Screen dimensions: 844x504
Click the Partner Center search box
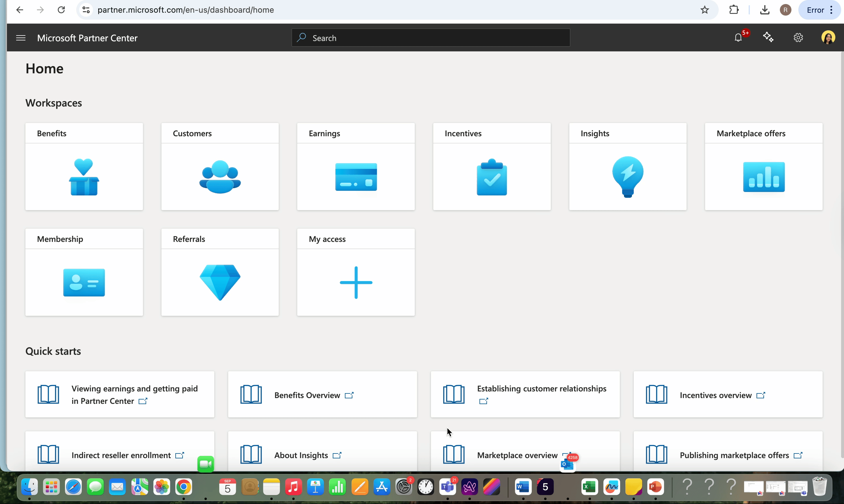coord(431,38)
